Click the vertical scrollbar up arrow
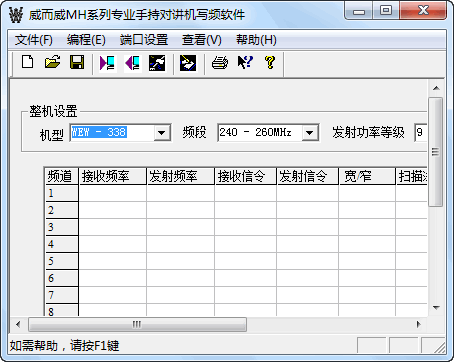The height and width of the screenshot is (362, 454). point(436,88)
